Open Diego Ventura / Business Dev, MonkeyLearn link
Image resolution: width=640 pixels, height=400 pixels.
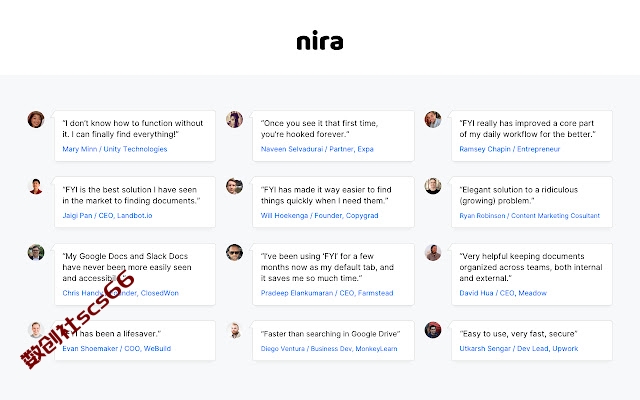[x=329, y=349]
